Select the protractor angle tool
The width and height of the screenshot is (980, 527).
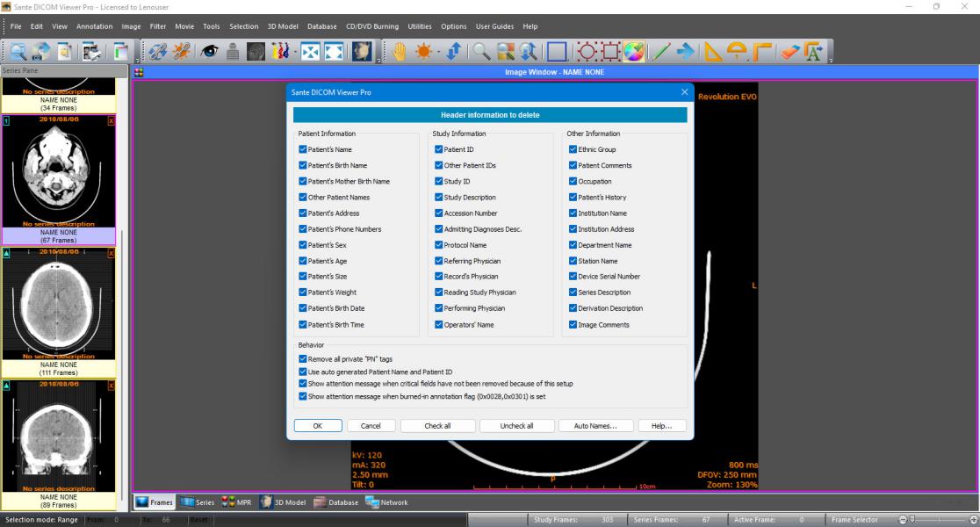coord(737,51)
